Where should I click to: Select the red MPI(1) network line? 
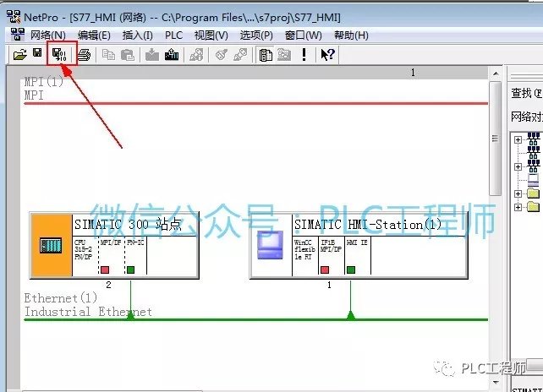(x=254, y=103)
